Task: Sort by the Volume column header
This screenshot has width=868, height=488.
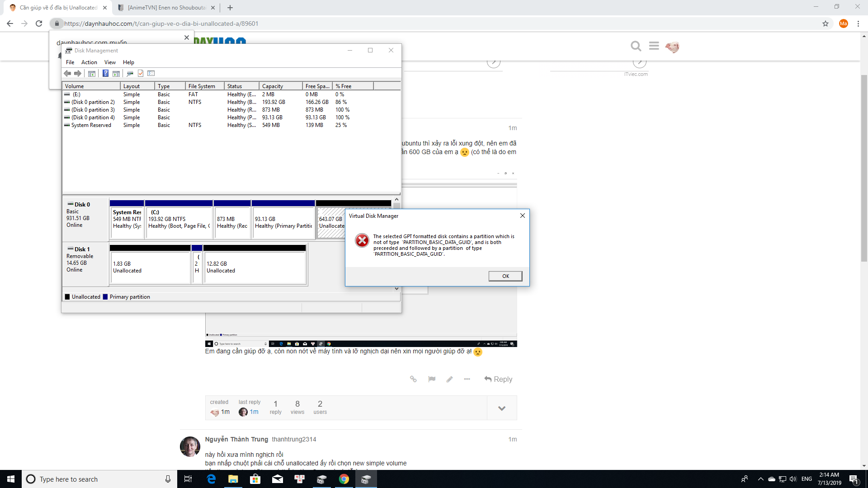Action: [91, 86]
